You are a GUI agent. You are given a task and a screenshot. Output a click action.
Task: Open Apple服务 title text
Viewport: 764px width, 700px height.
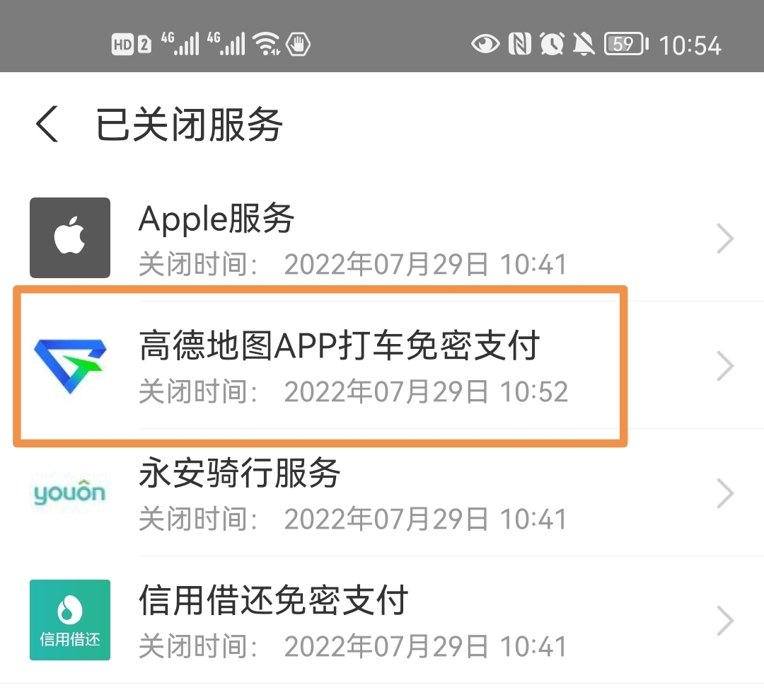tap(216, 219)
